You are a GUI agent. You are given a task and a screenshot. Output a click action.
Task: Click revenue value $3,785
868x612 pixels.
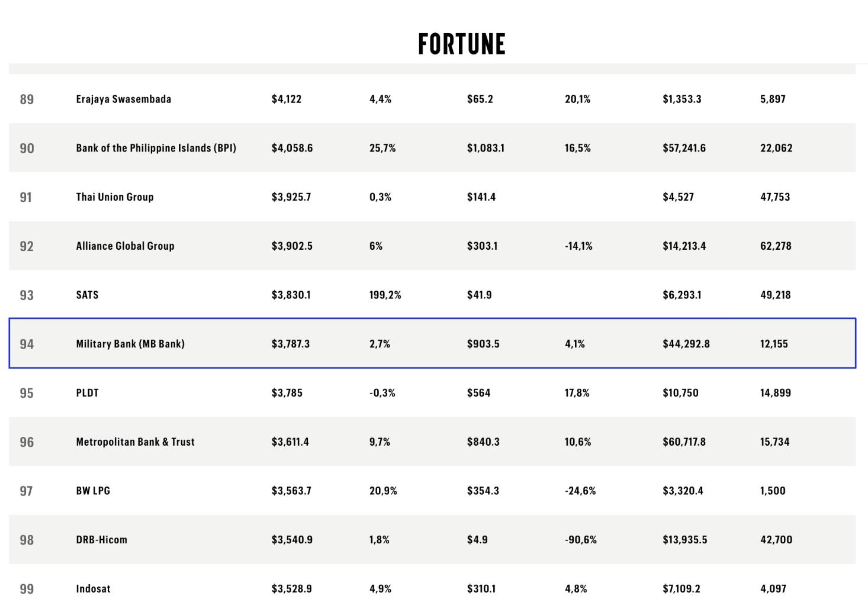pos(287,393)
